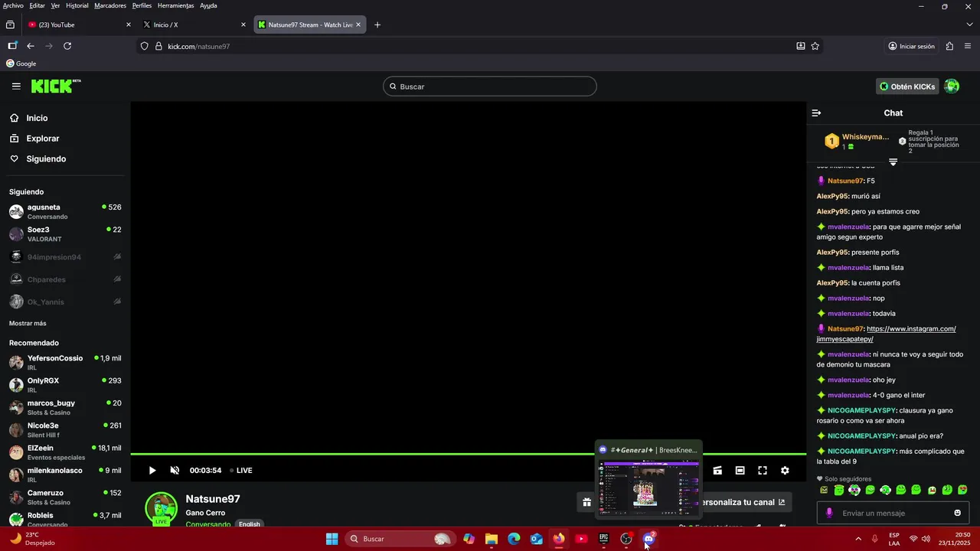This screenshot has height=551, width=980.
Task: Open ElZeein recommended channel
Action: pos(65,452)
